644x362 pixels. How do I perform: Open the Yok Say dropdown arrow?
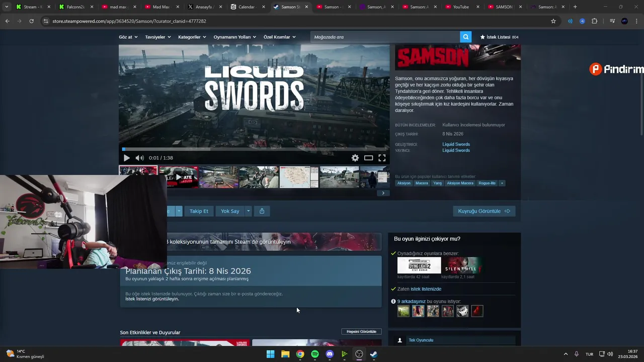(248, 211)
